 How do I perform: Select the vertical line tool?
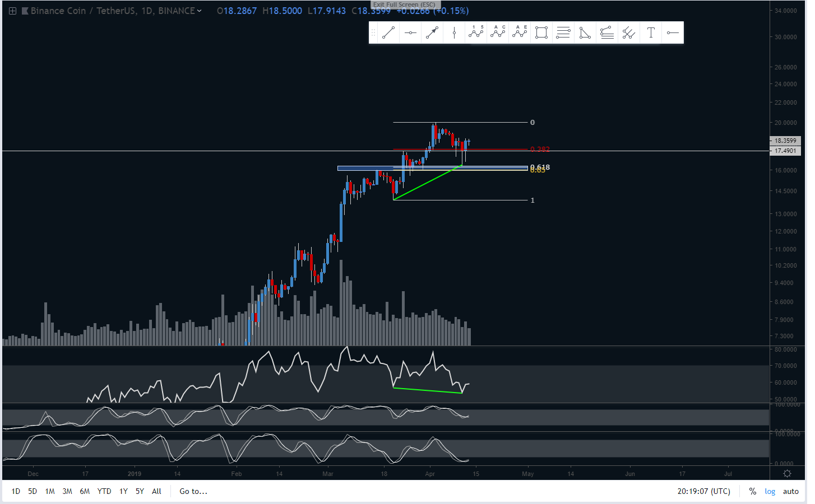(454, 33)
